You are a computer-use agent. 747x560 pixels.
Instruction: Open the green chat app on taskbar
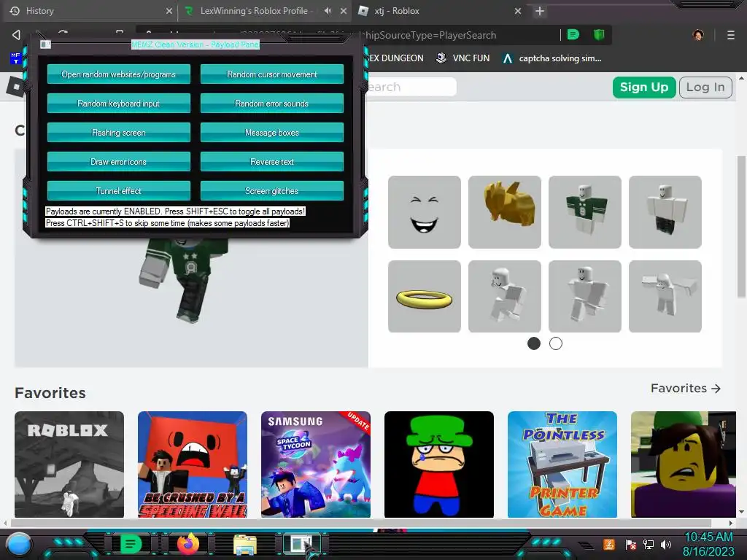(x=130, y=544)
